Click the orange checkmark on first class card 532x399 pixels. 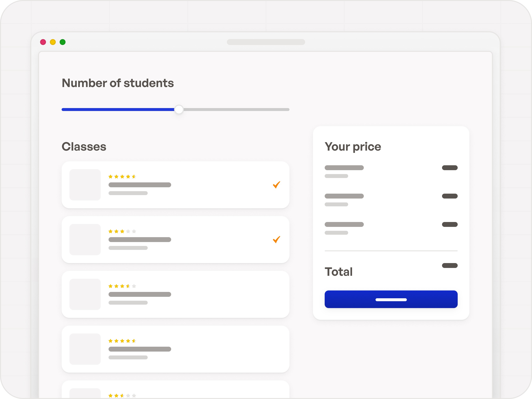point(276,185)
